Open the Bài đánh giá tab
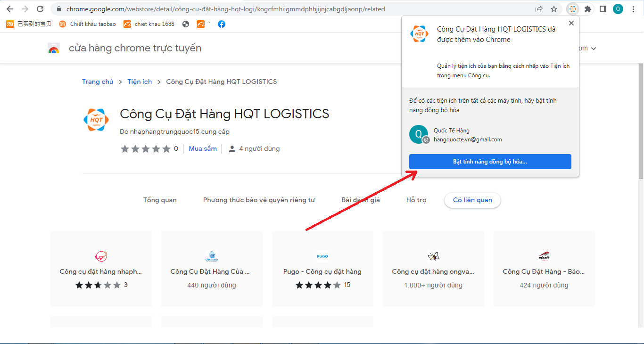The height and width of the screenshot is (344, 644). pos(361,200)
